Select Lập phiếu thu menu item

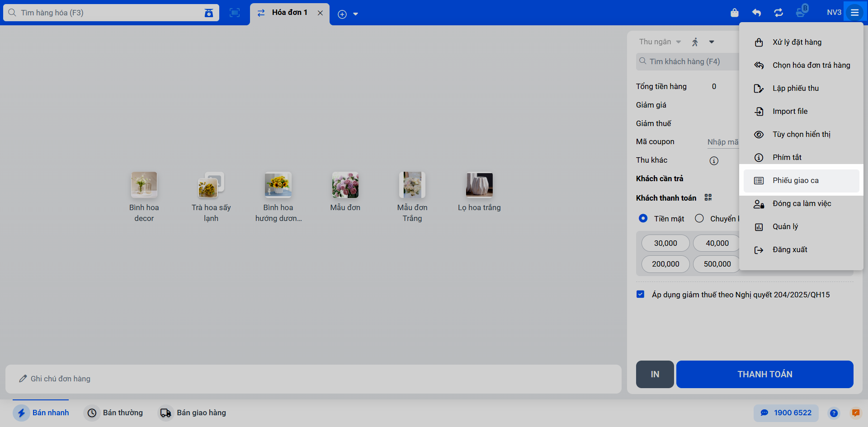click(x=802, y=88)
